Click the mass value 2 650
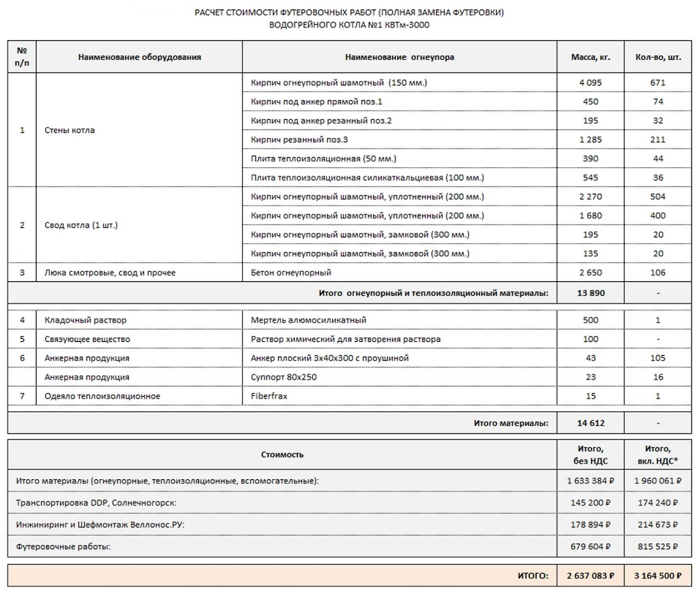The height and width of the screenshot is (594, 700). pos(590,273)
